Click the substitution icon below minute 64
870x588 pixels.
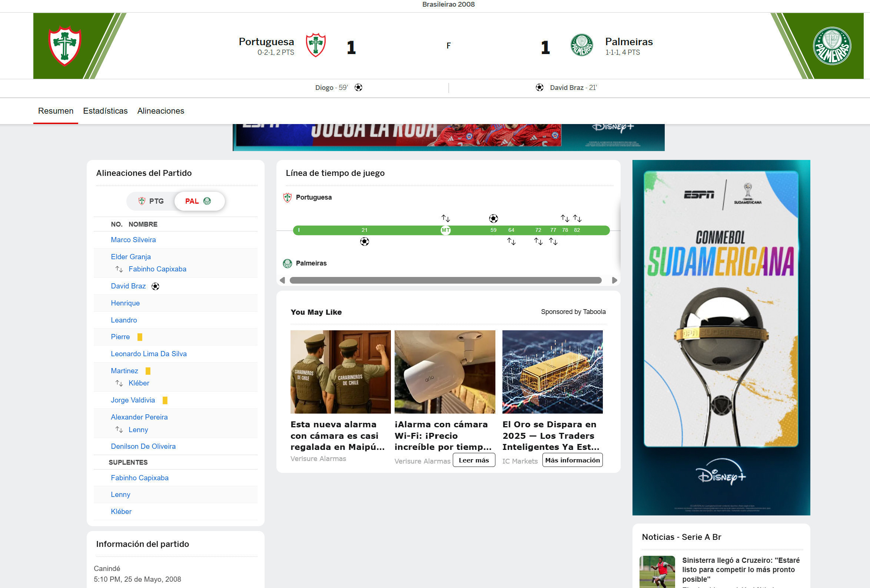511,242
